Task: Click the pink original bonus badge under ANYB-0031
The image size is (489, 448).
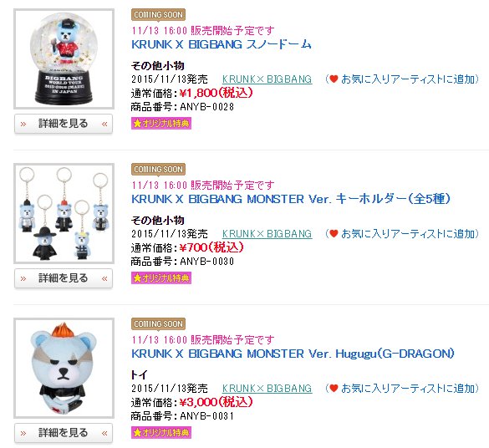Action: pos(161,433)
